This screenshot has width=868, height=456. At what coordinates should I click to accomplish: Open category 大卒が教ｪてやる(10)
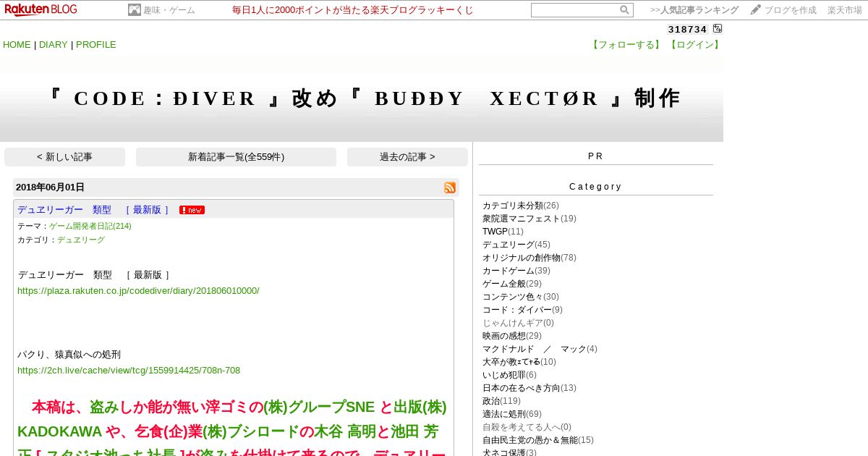[519, 362]
